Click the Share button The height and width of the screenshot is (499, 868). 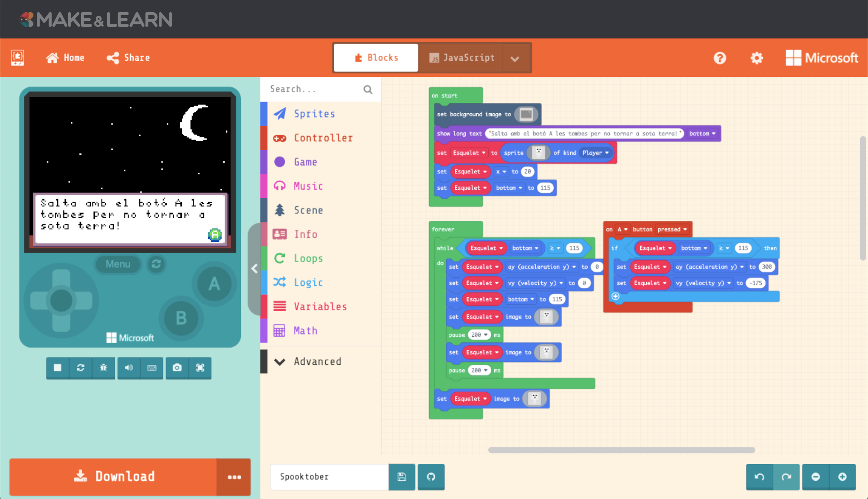128,58
